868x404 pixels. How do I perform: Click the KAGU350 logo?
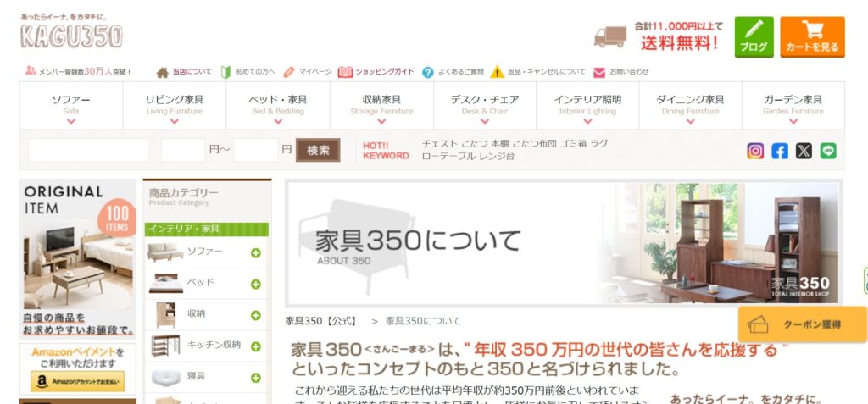[71, 32]
